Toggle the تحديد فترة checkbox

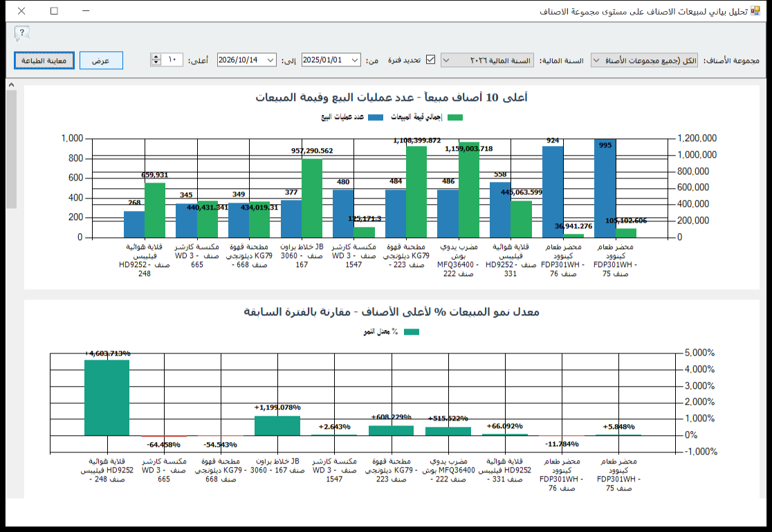[x=430, y=59]
